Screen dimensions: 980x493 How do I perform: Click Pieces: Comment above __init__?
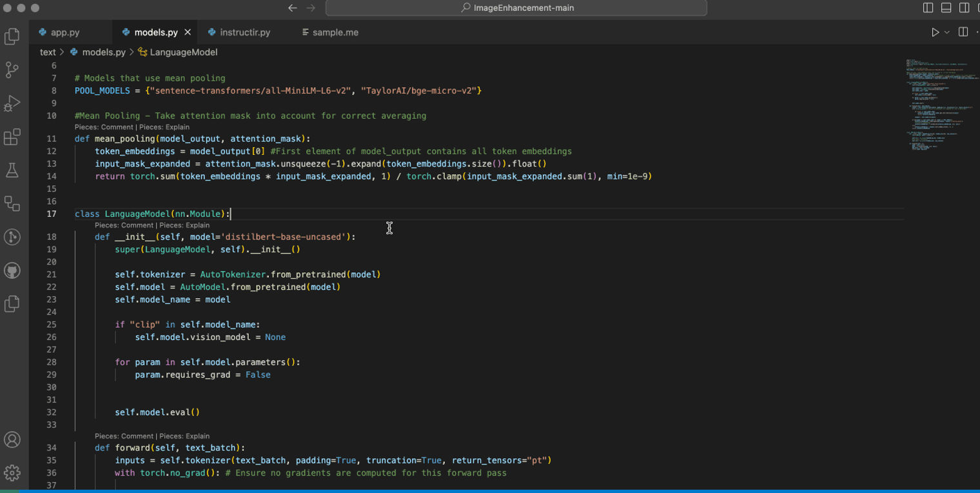click(124, 225)
